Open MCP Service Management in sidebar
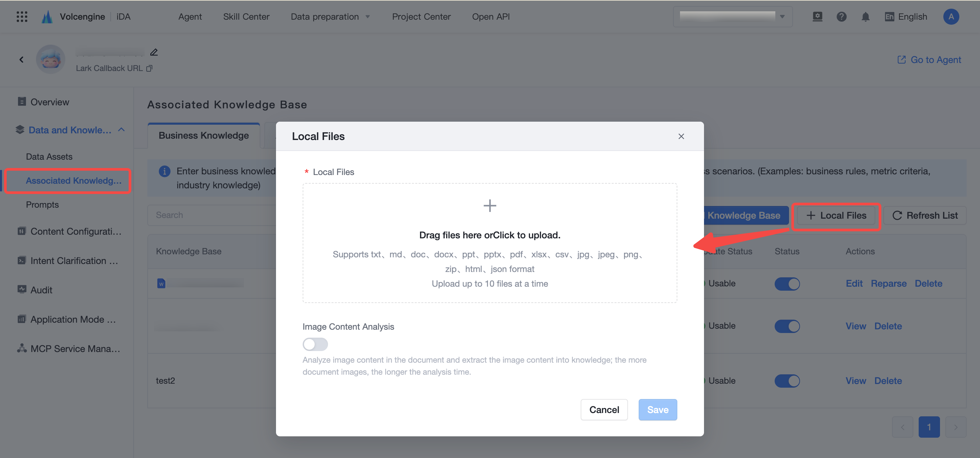The height and width of the screenshot is (458, 980). [75, 348]
